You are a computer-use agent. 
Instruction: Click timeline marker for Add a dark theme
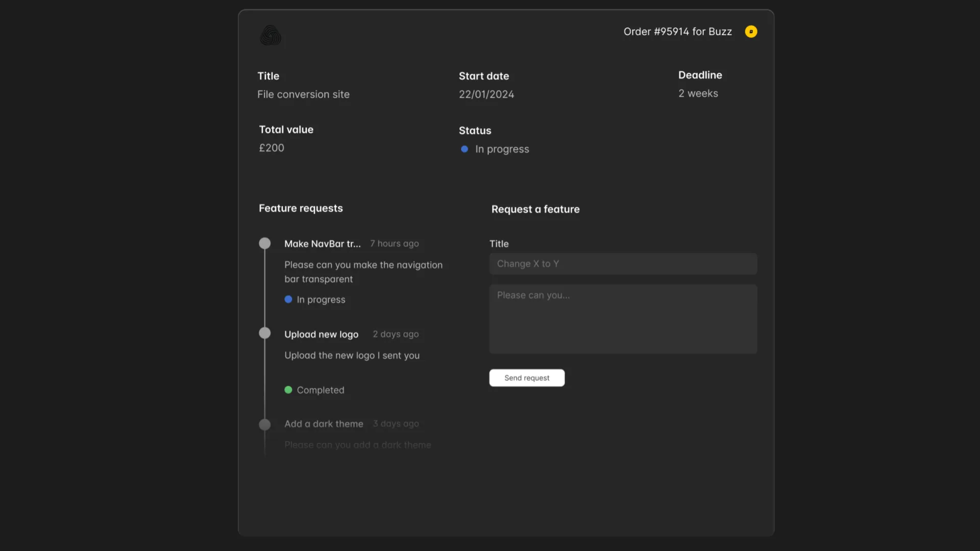[x=264, y=424]
